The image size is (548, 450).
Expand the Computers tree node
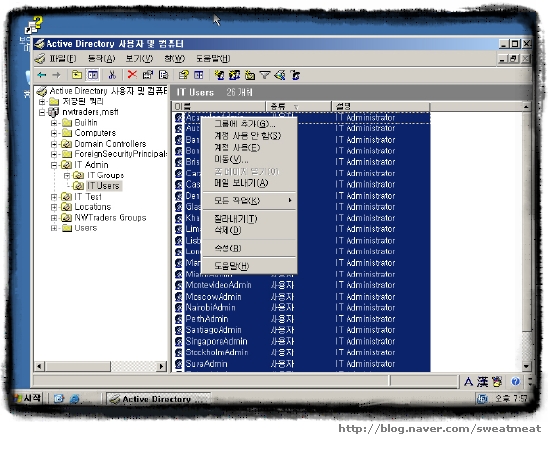coord(54,133)
